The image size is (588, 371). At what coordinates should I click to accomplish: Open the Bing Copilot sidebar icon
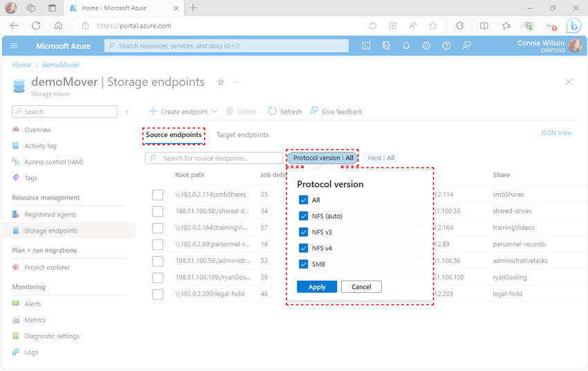pyautogui.click(x=573, y=26)
